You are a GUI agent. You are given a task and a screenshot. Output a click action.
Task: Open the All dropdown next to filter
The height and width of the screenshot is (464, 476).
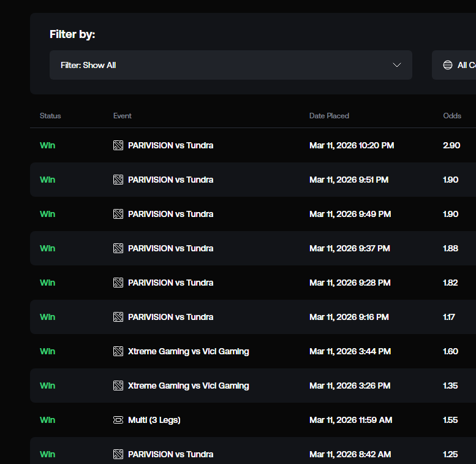click(x=454, y=65)
